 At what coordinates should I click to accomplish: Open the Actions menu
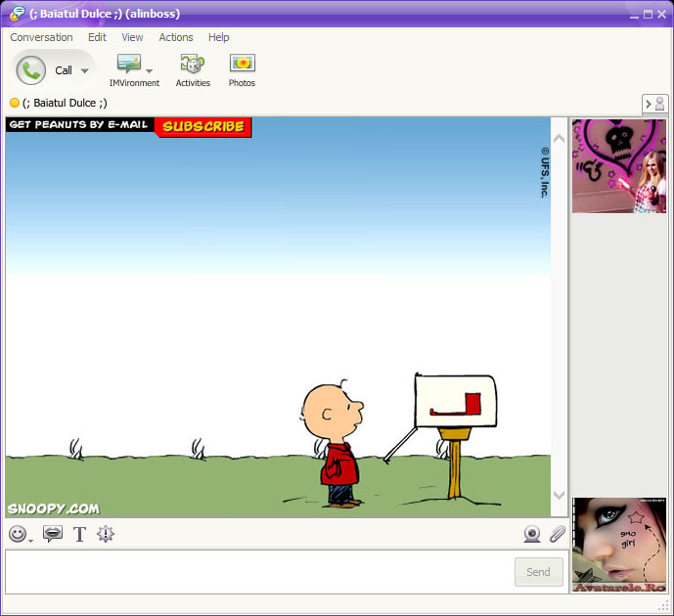(x=176, y=37)
